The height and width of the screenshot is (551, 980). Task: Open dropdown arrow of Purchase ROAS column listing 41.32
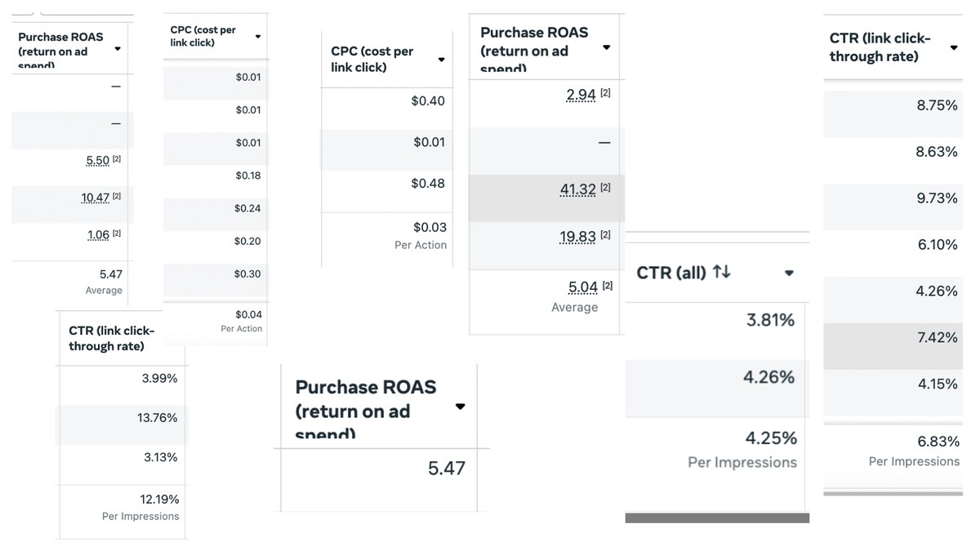pos(606,47)
